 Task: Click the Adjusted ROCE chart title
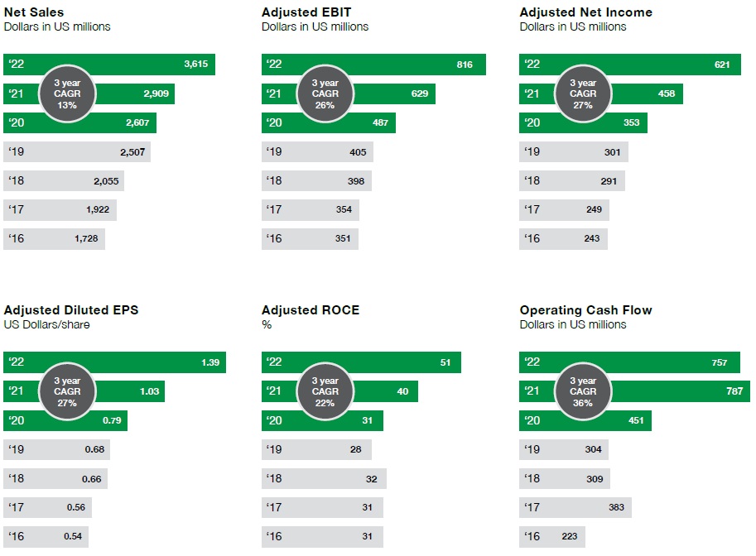tap(311, 310)
